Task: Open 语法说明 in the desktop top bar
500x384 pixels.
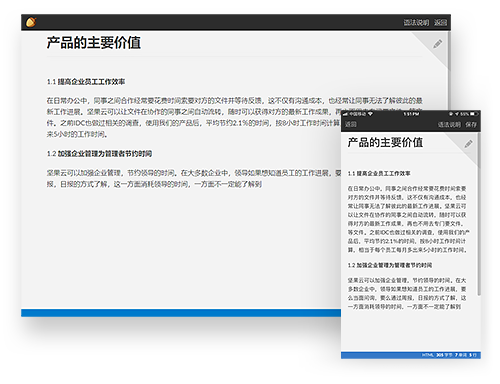Action: (x=416, y=22)
